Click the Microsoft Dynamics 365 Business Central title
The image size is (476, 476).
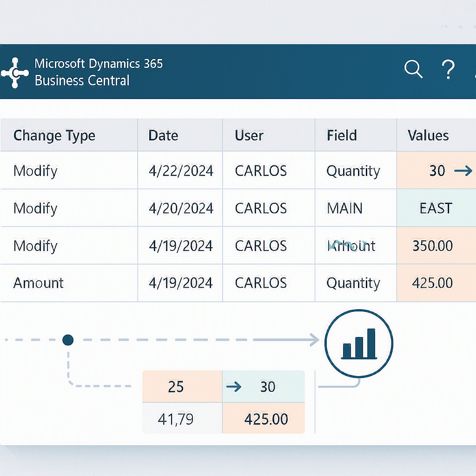[99, 72]
